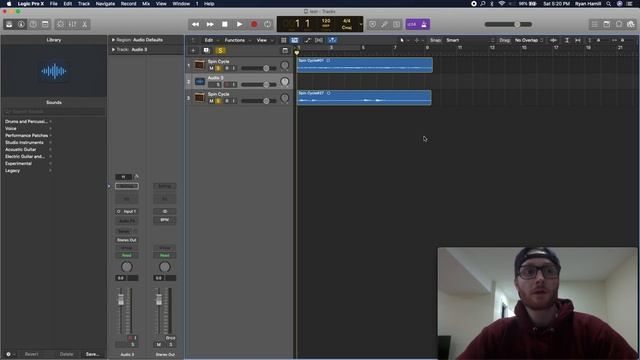Click the Show/Hide Automation button in tracks toolbar

307,40
